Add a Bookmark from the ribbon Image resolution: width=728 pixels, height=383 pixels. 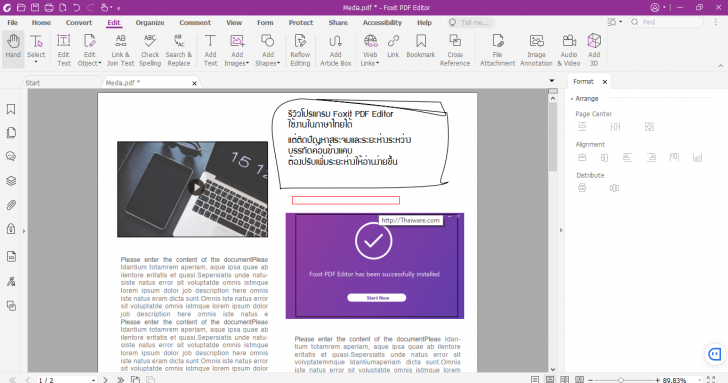[421, 46]
